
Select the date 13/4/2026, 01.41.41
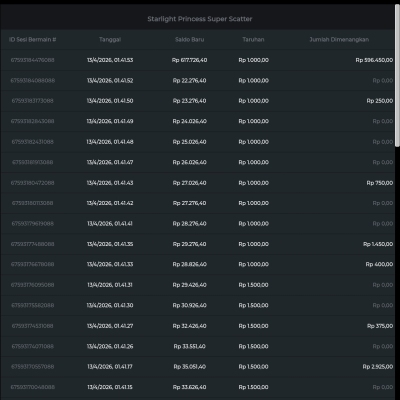click(110, 224)
